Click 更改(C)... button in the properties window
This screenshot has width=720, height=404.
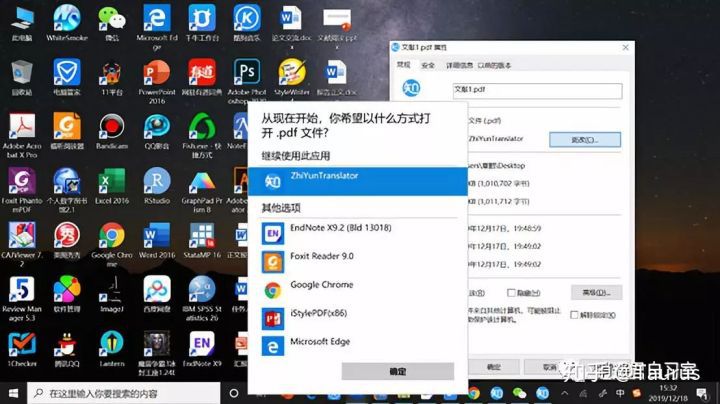click(585, 140)
